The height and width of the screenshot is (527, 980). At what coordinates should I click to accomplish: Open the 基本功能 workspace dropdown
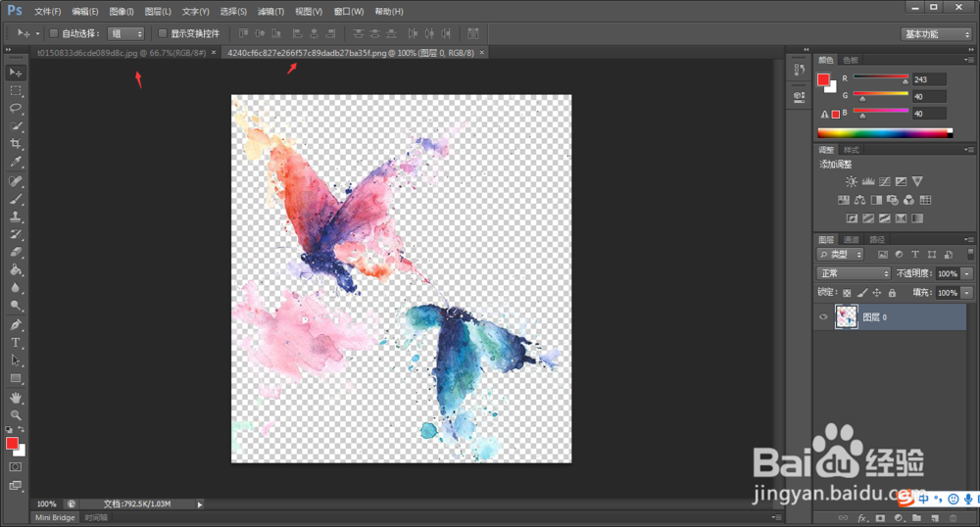coord(937,33)
